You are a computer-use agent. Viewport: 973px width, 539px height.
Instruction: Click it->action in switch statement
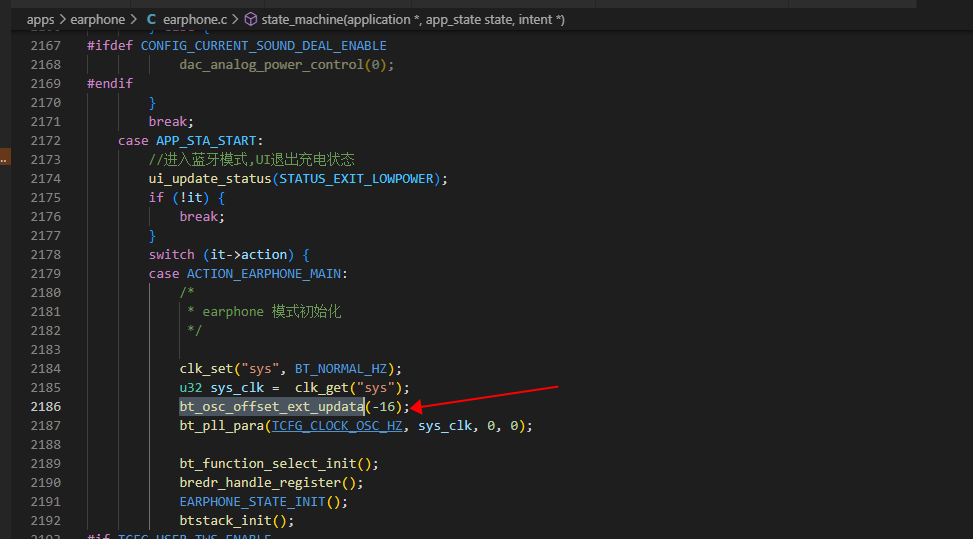point(248,255)
